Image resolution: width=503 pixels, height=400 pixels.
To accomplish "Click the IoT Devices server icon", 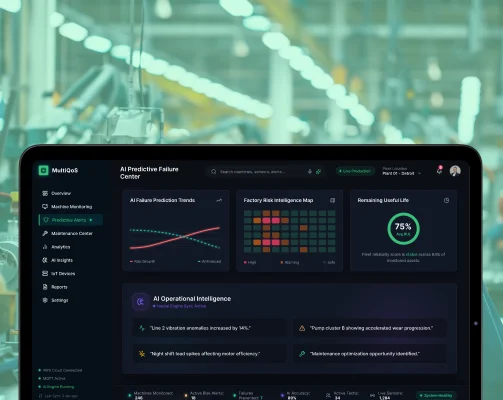I will tap(45, 274).
